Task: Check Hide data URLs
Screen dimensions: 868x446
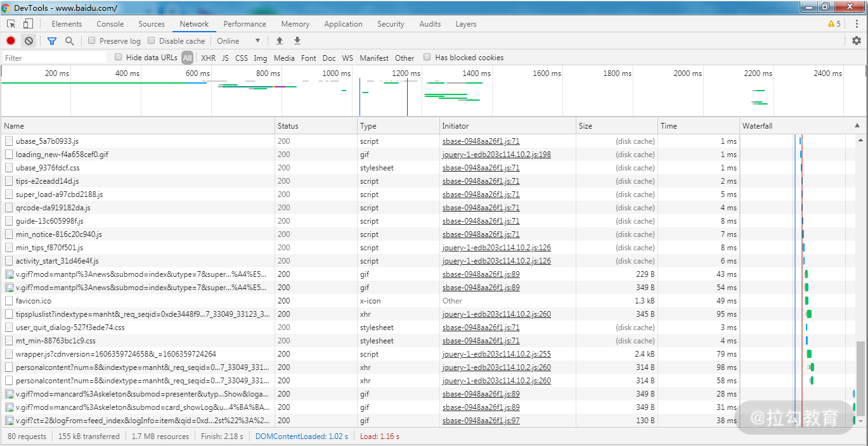Action: point(119,57)
